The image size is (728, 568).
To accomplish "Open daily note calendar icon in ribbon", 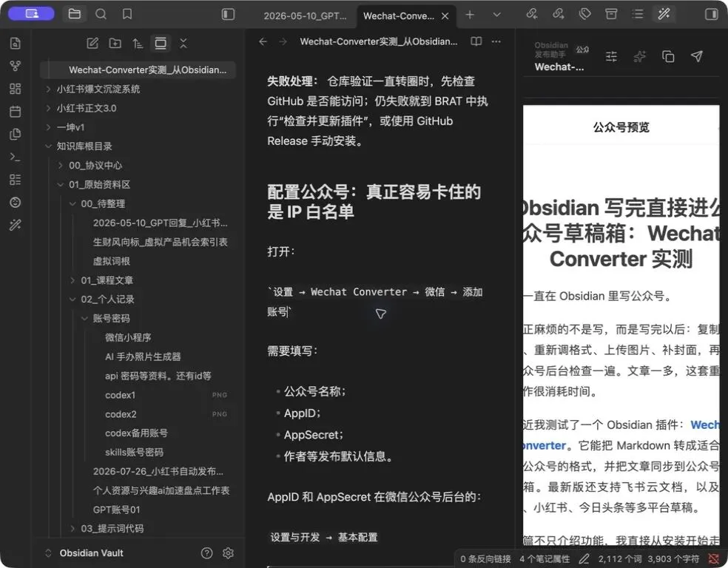I will click(x=15, y=112).
